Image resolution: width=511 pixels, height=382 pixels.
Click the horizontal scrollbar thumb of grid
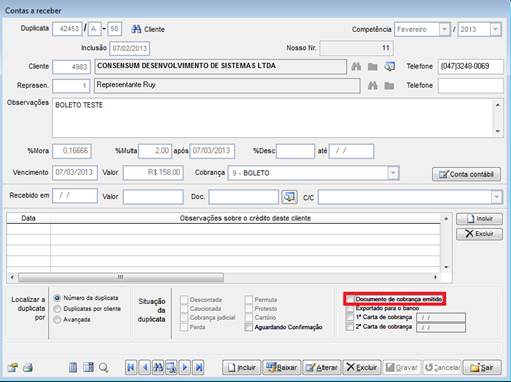coord(121,277)
